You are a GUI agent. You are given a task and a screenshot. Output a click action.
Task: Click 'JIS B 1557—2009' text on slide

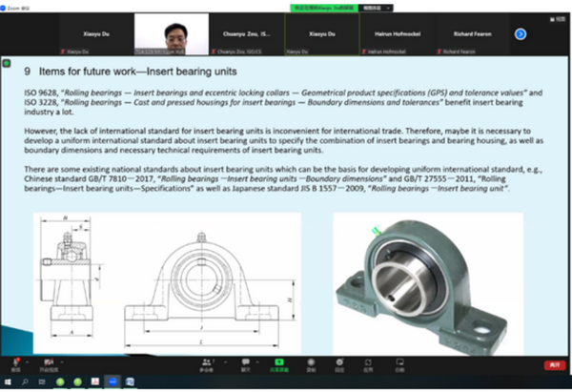point(333,188)
